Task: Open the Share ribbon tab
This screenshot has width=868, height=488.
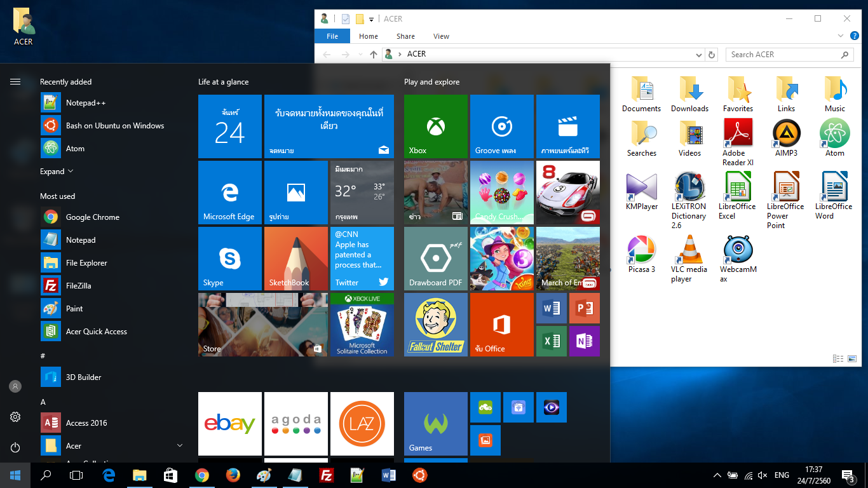Action: (405, 36)
